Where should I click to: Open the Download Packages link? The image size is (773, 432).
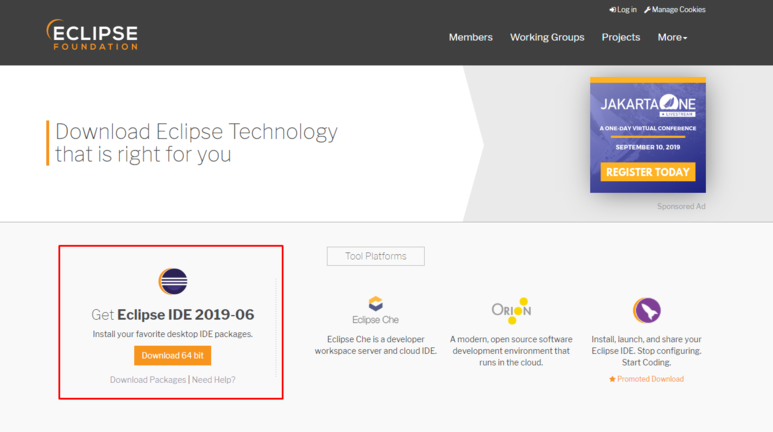click(148, 380)
